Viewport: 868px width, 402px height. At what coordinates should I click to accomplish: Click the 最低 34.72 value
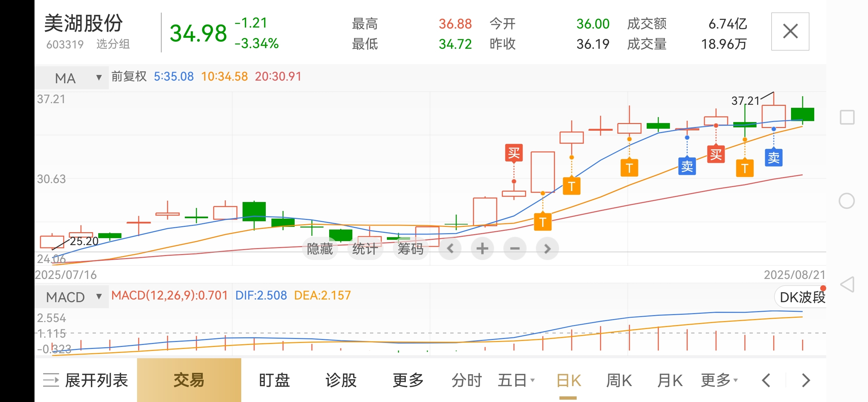pyautogui.click(x=455, y=44)
